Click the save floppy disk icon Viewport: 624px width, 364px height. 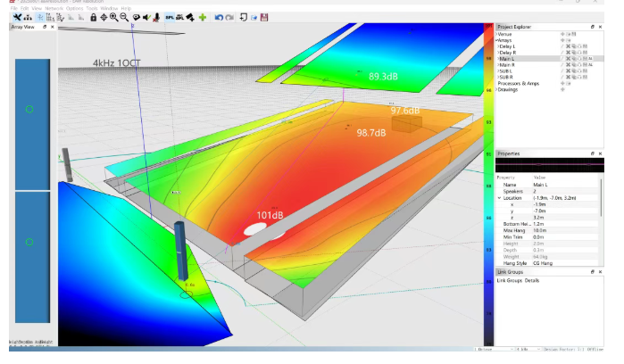point(264,17)
